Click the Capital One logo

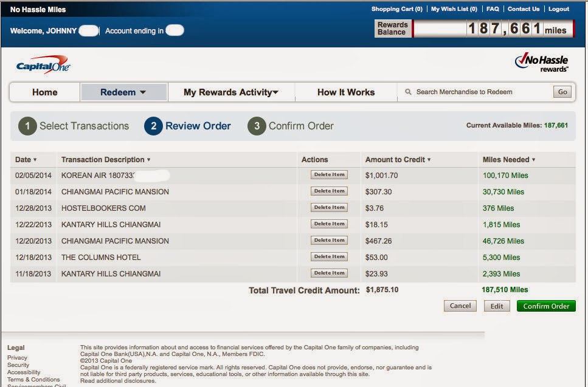tap(43, 65)
